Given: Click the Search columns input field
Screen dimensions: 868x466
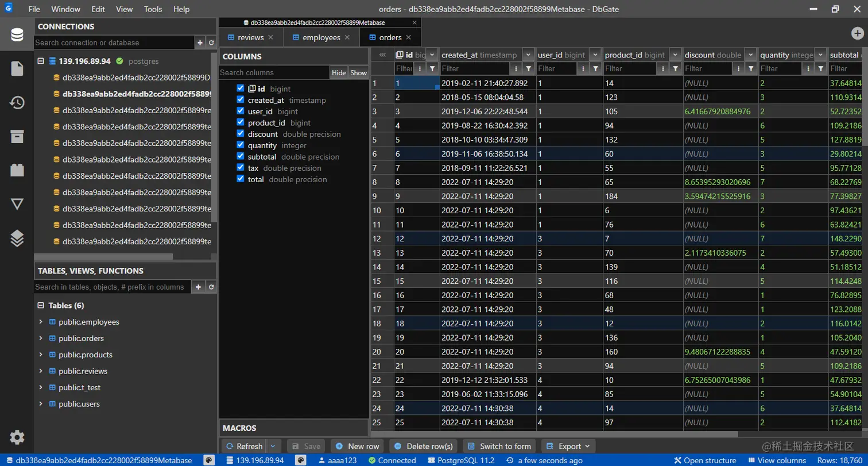Looking at the screenshot, I should click(274, 72).
